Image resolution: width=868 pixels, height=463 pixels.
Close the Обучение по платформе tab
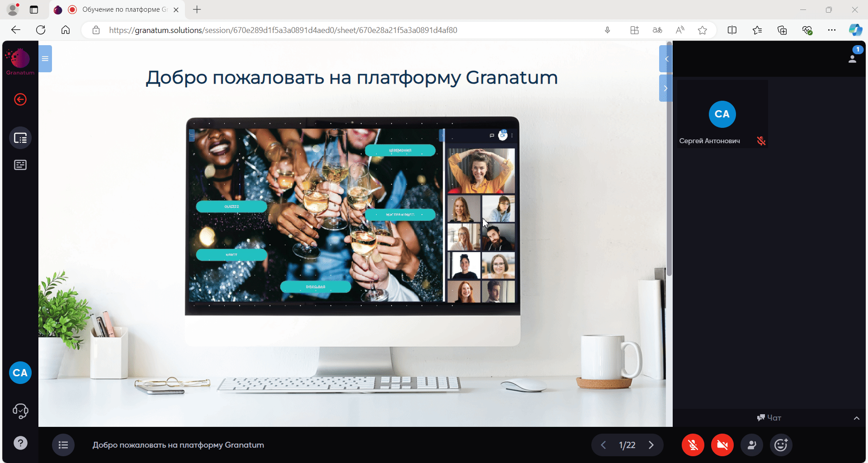[176, 9]
